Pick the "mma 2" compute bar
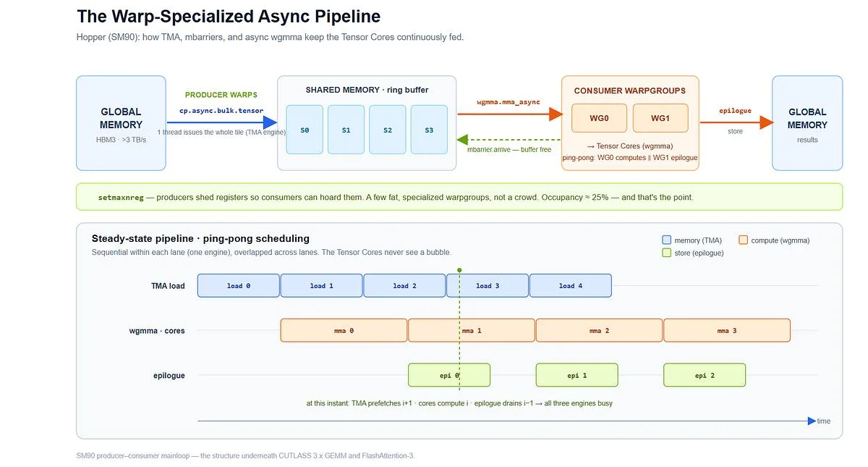This screenshot has width=868, height=467. pos(599,330)
